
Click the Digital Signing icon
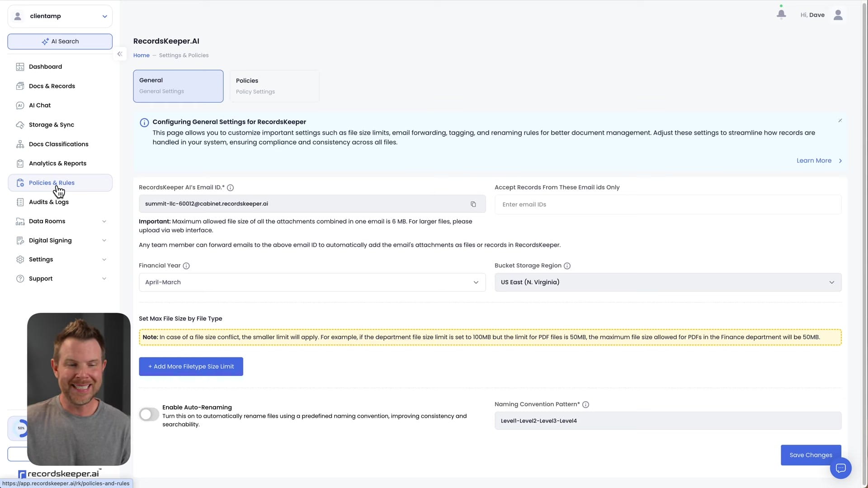point(20,240)
